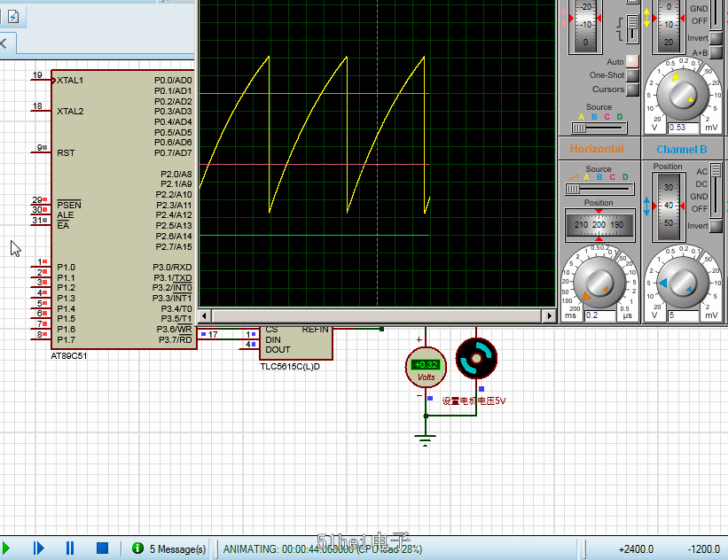Set Channel B coupling to DC
Screen dimensions: 728x560
click(x=701, y=184)
